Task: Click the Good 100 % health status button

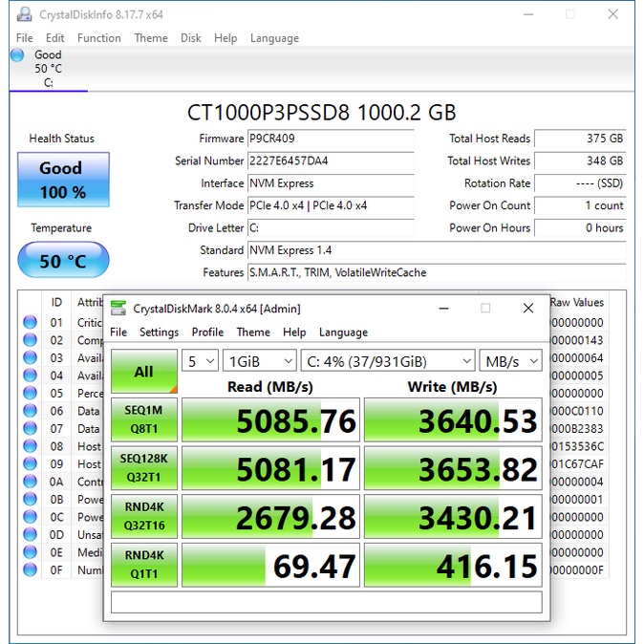Action: [x=63, y=180]
